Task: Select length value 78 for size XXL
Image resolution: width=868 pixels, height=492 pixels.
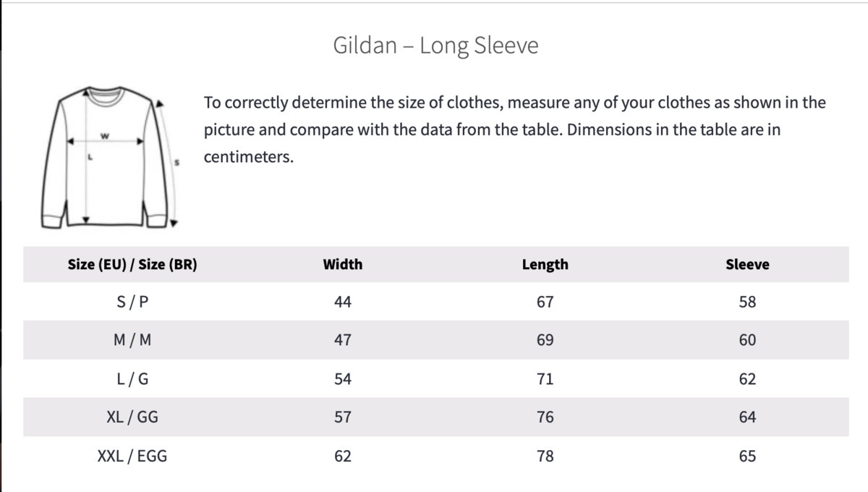Action: tap(545, 456)
